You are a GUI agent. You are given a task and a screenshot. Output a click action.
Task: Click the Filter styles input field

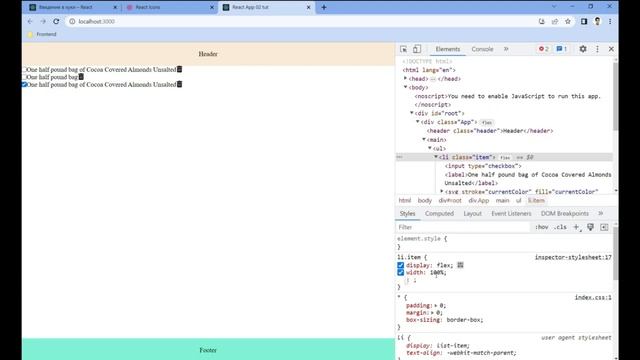[x=462, y=227]
